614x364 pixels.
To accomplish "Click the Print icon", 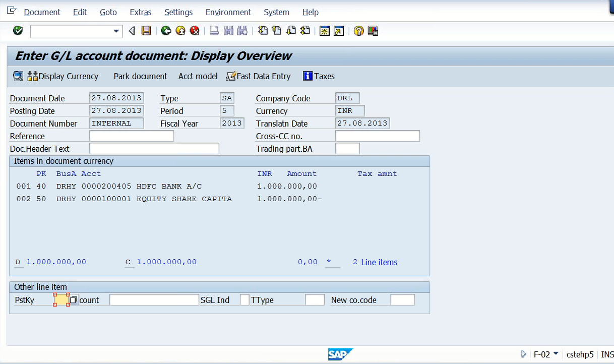I will (214, 31).
